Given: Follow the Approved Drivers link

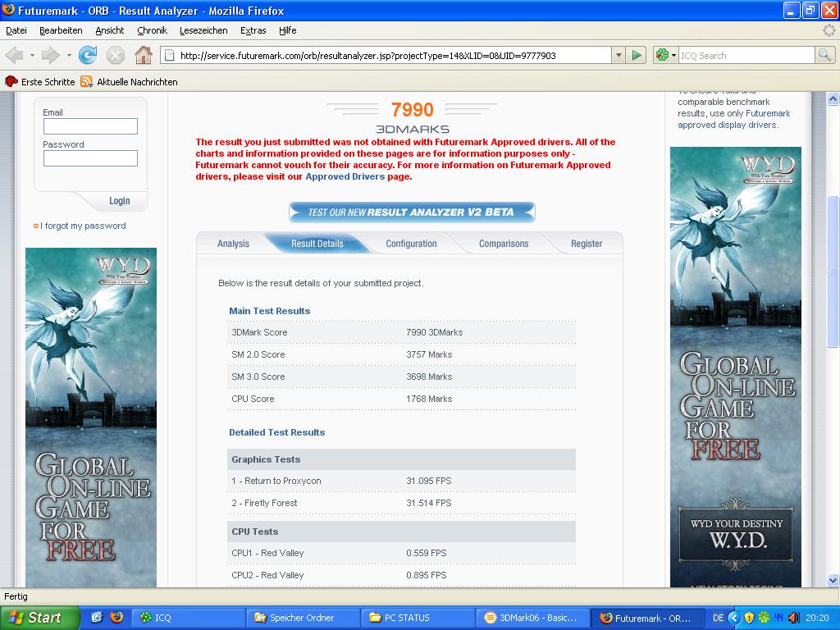Looking at the screenshot, I should (x=345, y=176).
